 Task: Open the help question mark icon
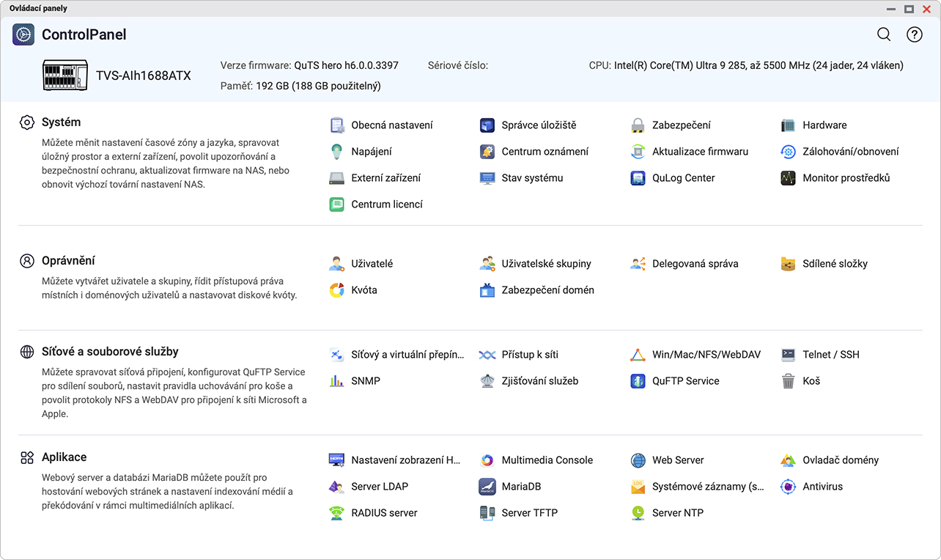914,34
